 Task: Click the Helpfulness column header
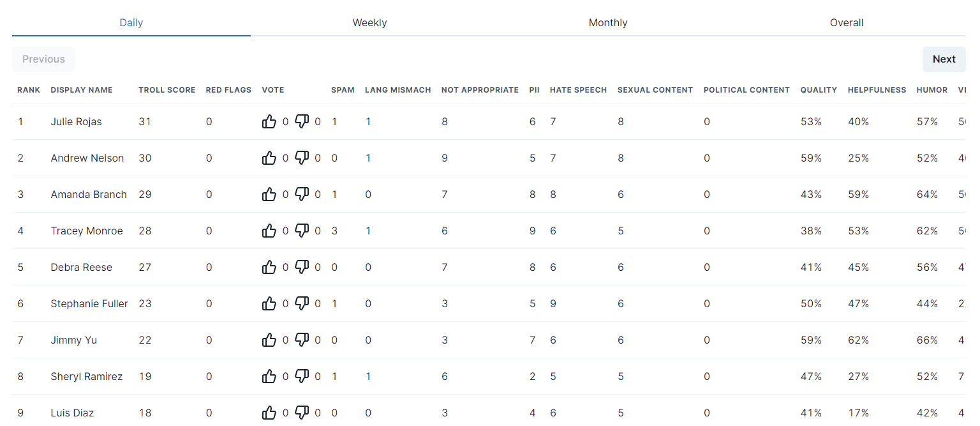(877, 90)
